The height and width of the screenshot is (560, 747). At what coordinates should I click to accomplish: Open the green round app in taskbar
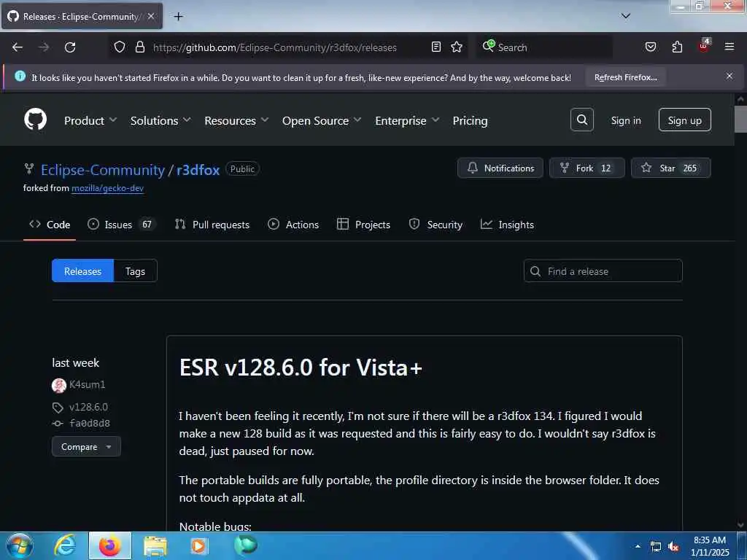pyautogui.click(x=245, y=545)
